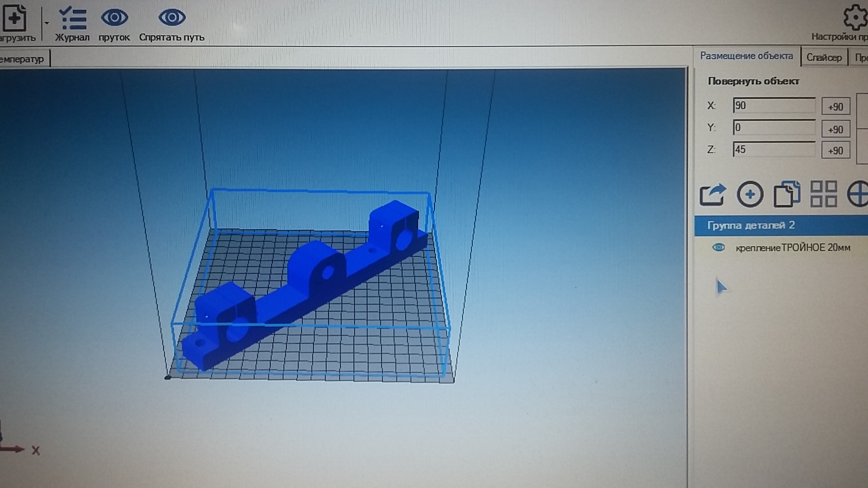Click the X rotation input field

[773, 105]
